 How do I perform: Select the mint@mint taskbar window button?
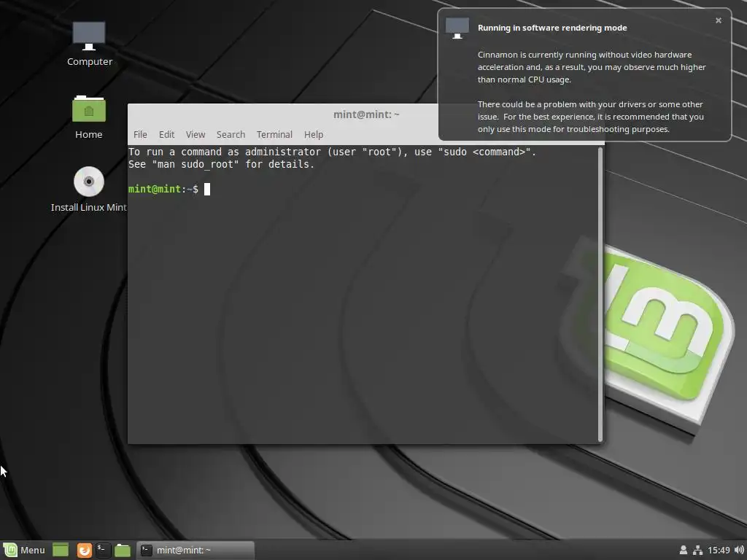pyautogui.click(x=196, y=550)
